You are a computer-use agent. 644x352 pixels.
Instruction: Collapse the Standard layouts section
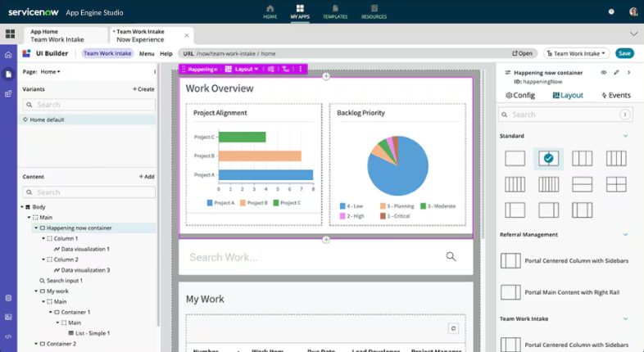(x=625, y=136)
